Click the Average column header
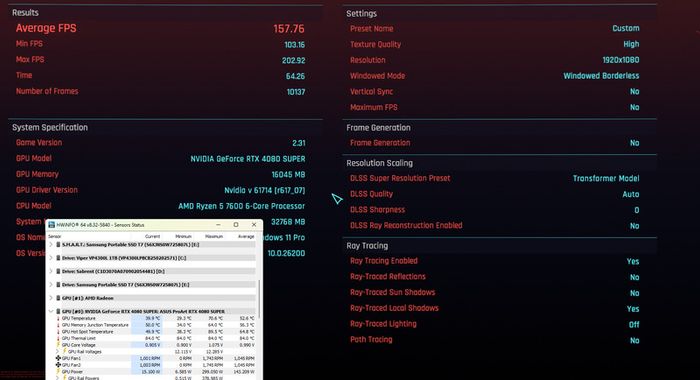Viewport: 700px width, 380px height. 246,236
